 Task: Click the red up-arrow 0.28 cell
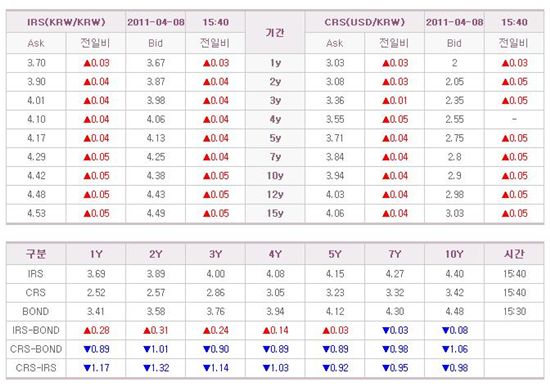96,331
